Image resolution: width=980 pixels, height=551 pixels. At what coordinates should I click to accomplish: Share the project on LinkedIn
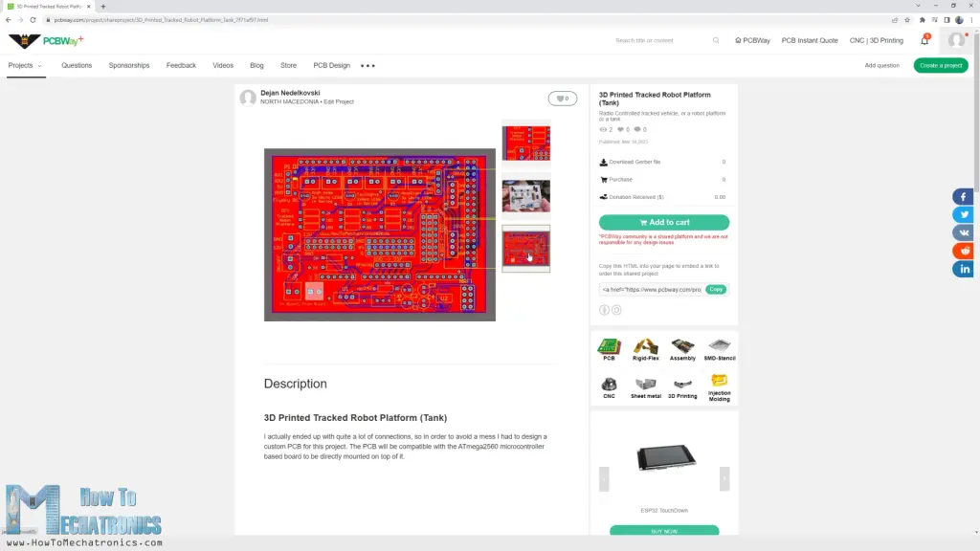pos(963,269)
